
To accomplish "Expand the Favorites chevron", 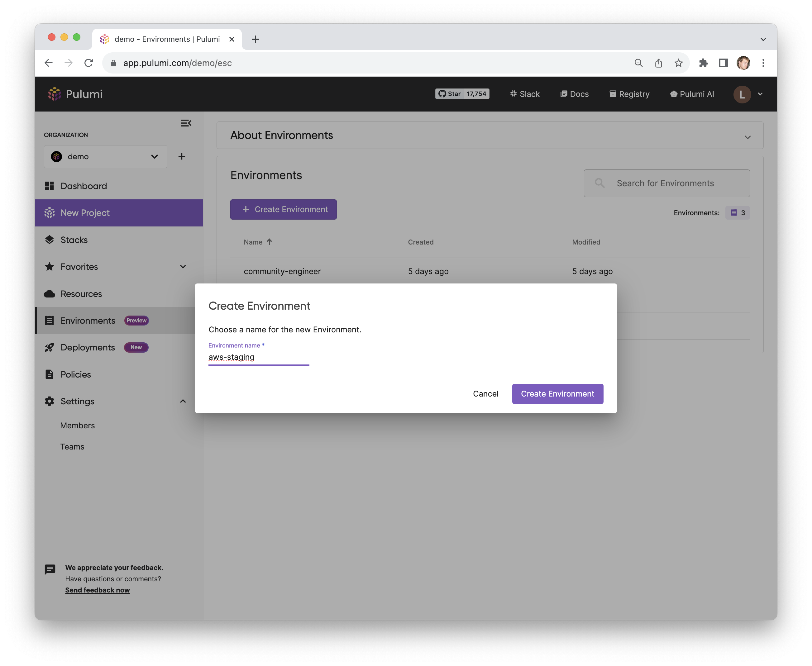I will point(183,267).
